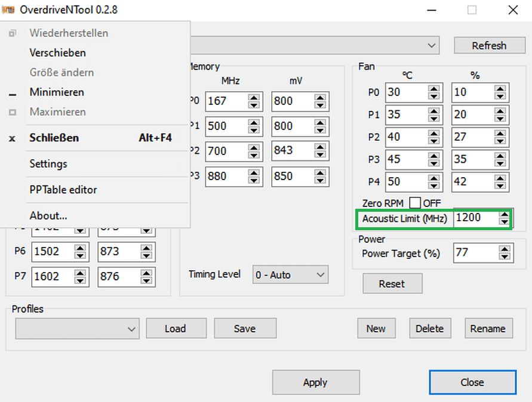Open the Timing Level dropdown
The image size is (532, 402).
click(290, 274)
